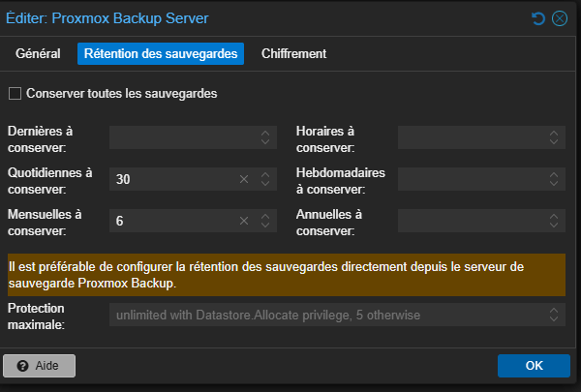Open help with the Aide button
Viewport: 581px width, 392px height.
tap(40, 366)
